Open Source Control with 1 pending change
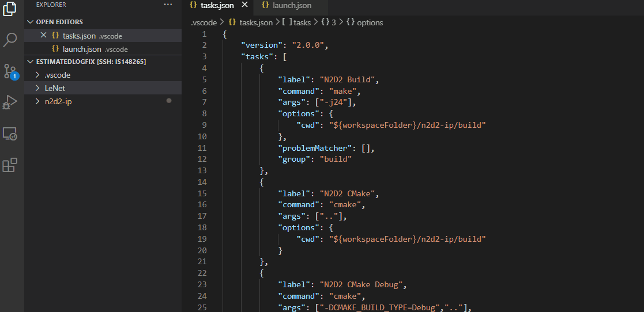The image size is (644, 312). [10, 71]
